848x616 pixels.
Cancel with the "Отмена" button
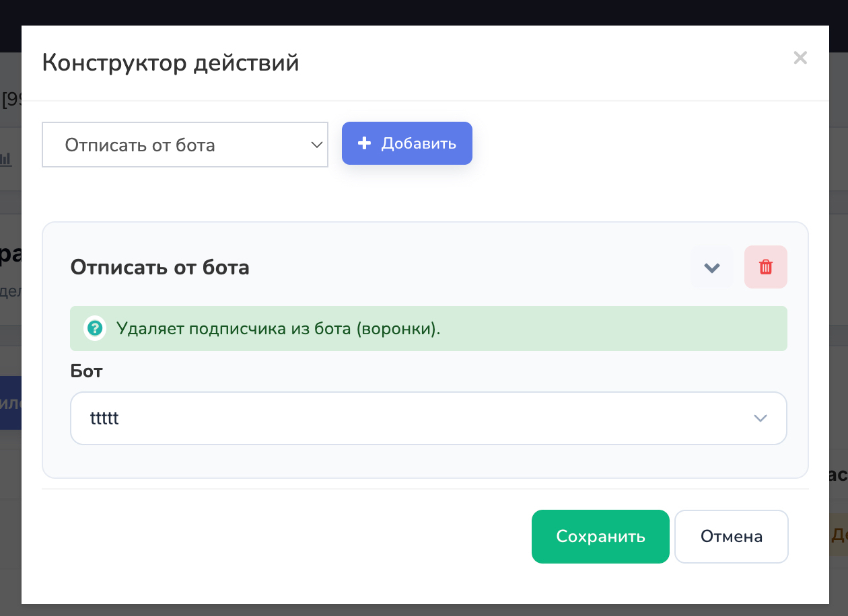tap(732, 537)
